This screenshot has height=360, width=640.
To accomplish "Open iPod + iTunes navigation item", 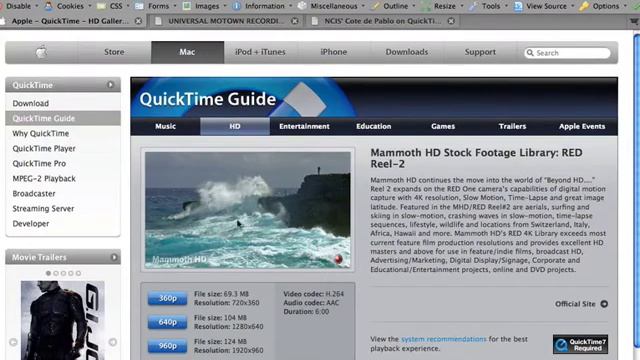I will tap(260, 52).
